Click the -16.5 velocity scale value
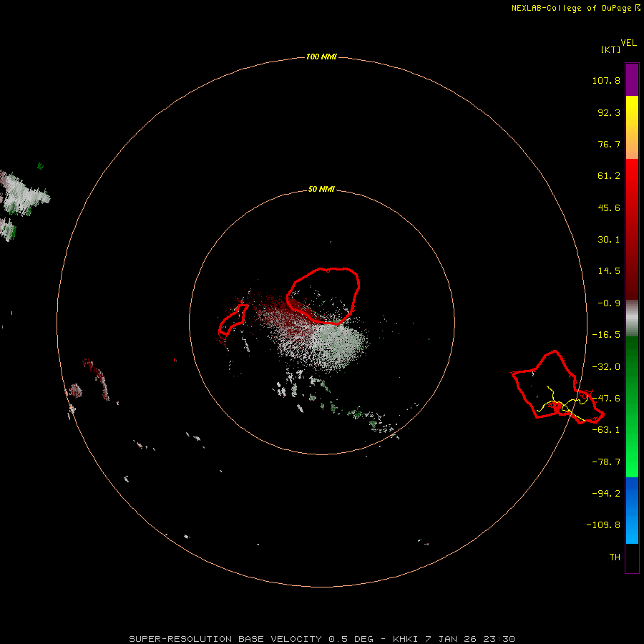The image size is (644, 644). (x=606, y=335)
